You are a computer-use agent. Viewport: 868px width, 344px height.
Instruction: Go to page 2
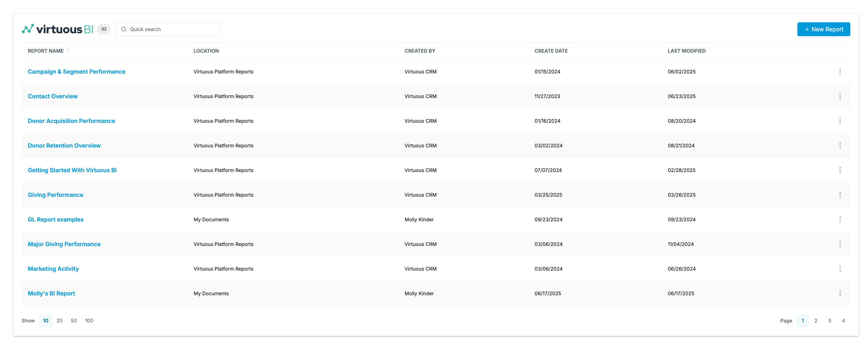pos(816,320)
